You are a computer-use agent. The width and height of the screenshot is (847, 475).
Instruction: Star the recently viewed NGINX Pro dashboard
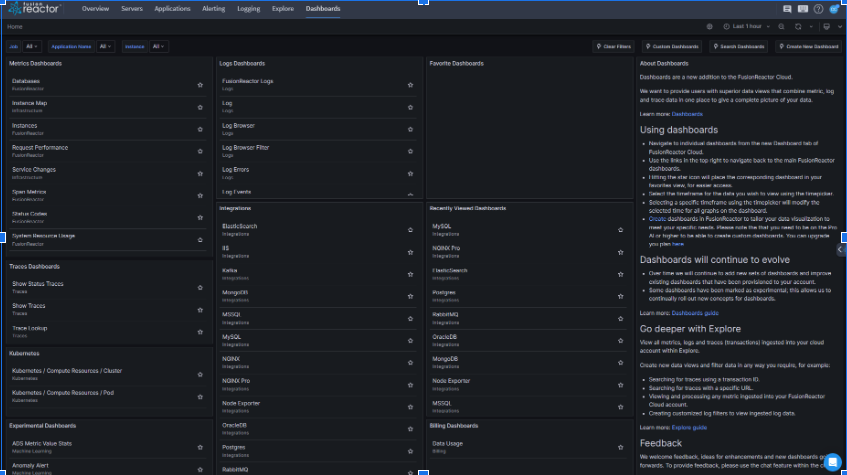tap(620, 252)
